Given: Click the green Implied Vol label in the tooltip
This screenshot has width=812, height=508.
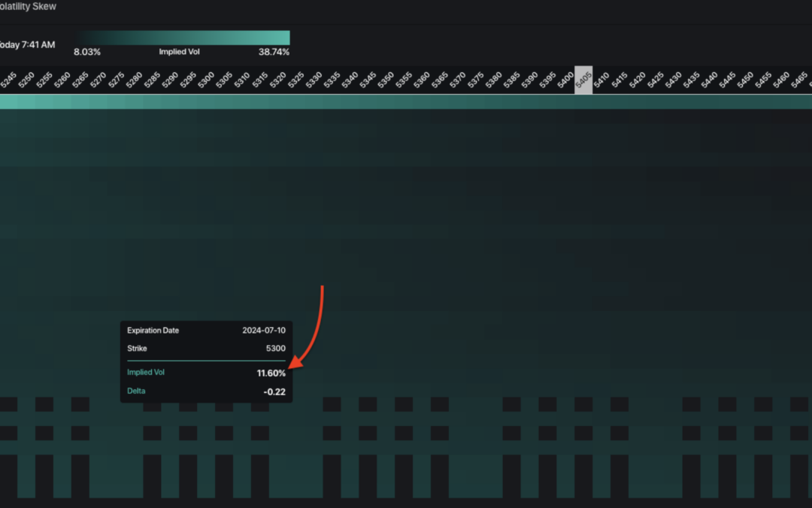Looking at the screenshot, I should (x=146, y=373).
